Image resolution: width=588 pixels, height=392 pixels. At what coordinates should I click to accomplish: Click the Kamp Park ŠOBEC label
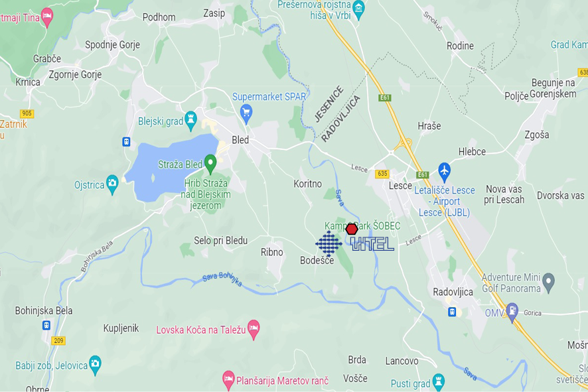(362, 226)
